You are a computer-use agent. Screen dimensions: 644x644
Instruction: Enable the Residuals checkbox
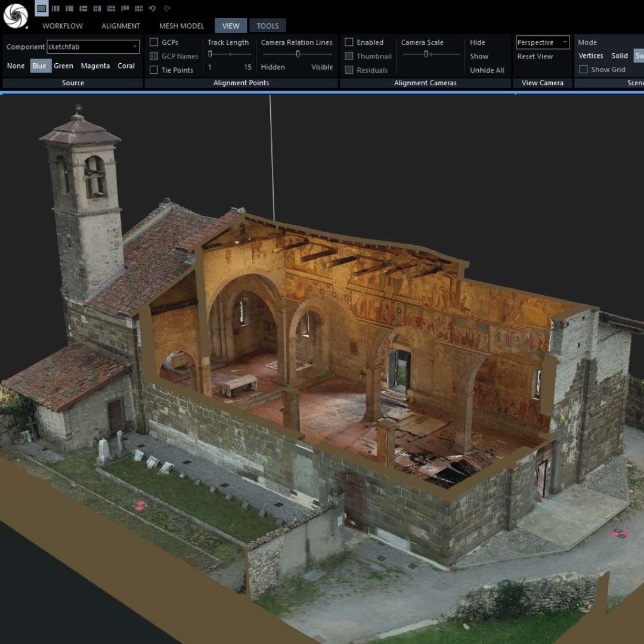tap(349, 70)
